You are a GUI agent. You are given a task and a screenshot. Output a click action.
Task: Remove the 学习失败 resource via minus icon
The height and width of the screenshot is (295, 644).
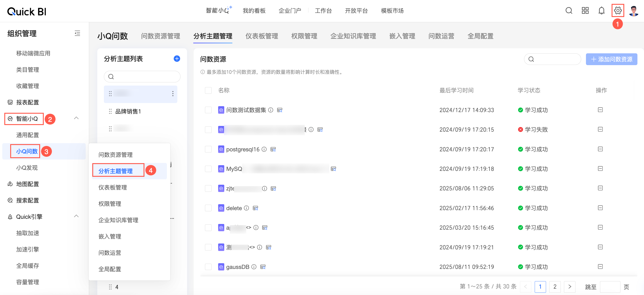(x=600, y=129)
